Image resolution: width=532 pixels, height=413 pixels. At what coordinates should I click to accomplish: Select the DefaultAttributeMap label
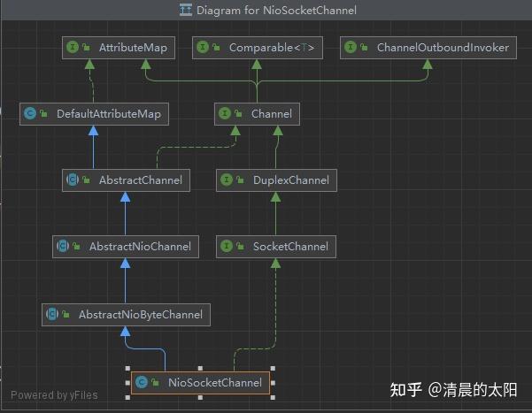(x=109, y=114)
